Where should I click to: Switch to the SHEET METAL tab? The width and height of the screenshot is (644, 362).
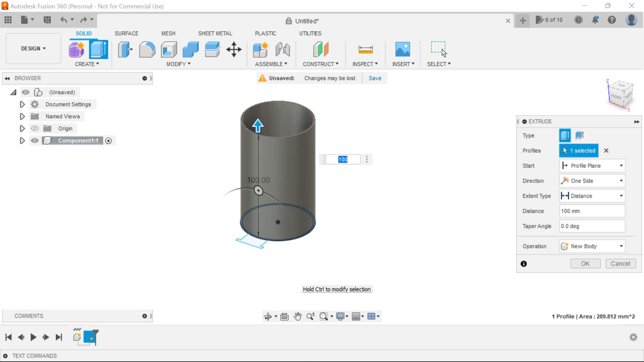(215, 33)
